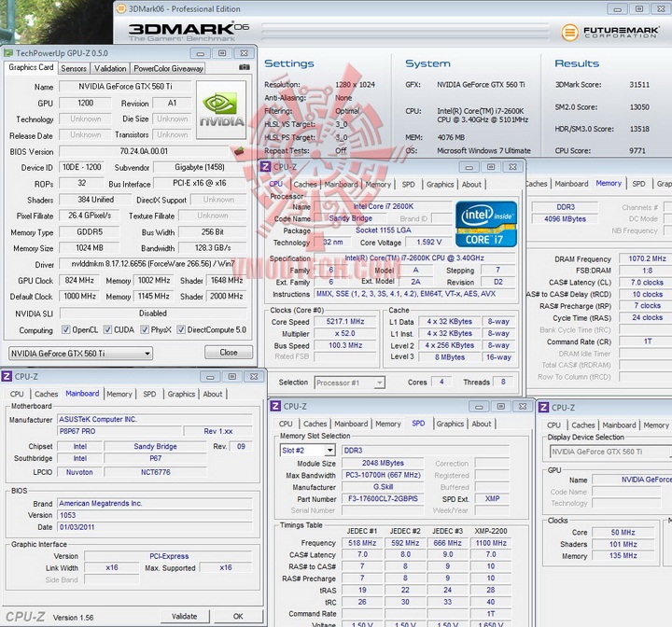
Task: Click the GPU Clock value 824 MHz
Action: coord(79,280)
